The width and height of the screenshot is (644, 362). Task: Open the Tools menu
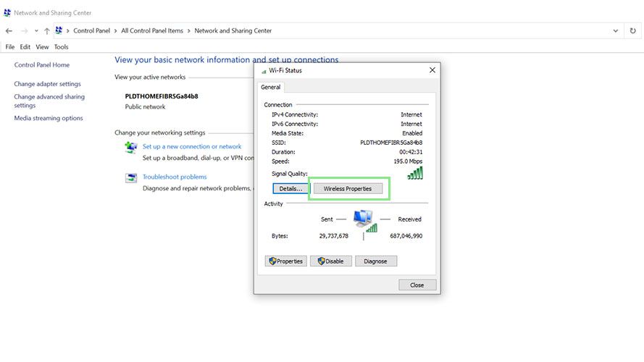coord(61,47)
